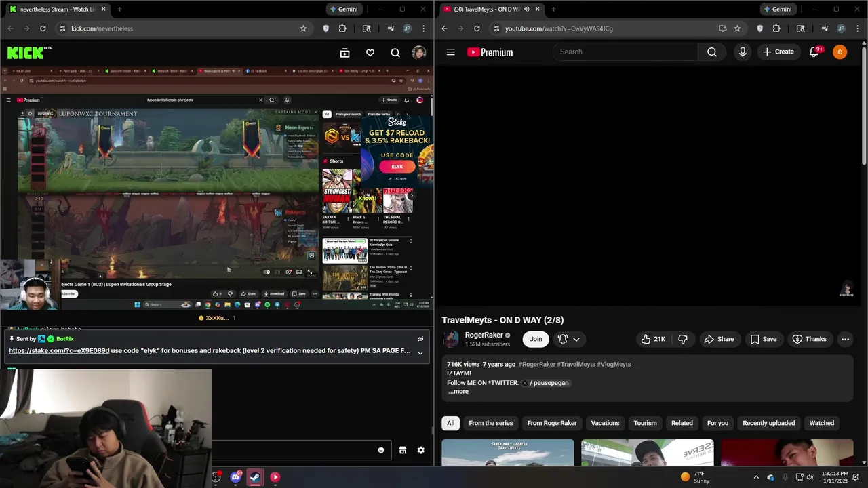Image resolution: width=868 pixels, height=488 pixels.
Task: Save video to playlist
Action: coord(763,339)
